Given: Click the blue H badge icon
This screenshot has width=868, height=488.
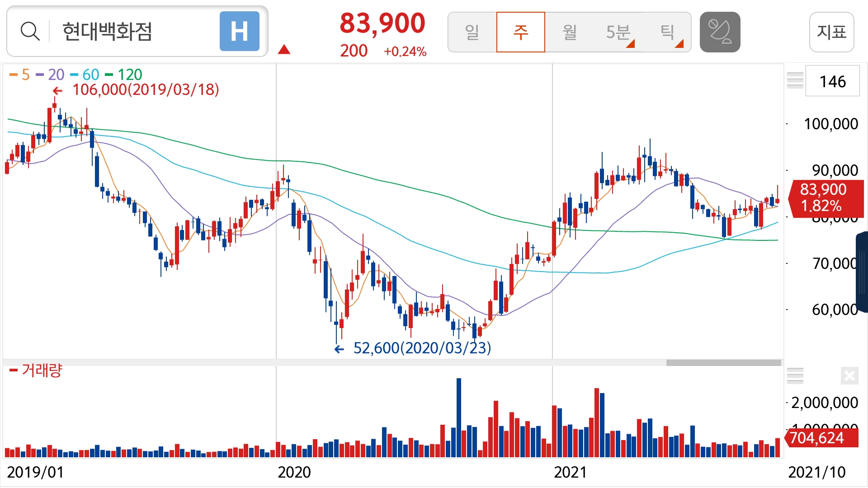Looking at the screenshot, I should (x=239, y=32).
